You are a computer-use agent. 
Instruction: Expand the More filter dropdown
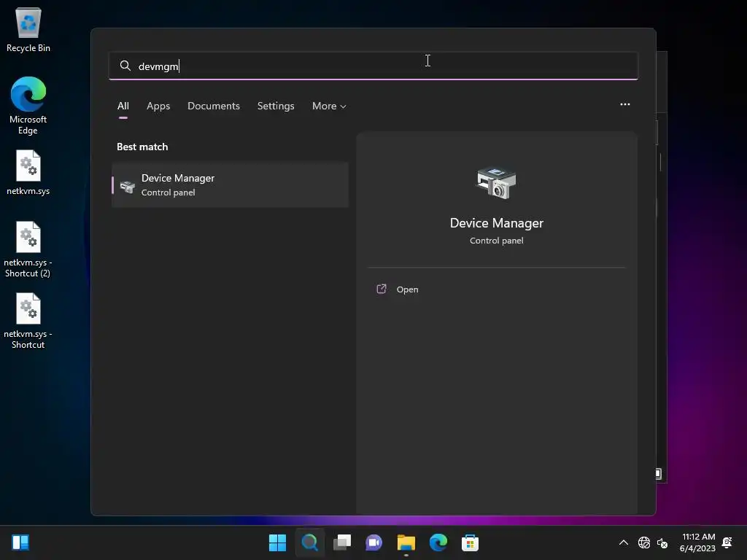coord(329,106)
